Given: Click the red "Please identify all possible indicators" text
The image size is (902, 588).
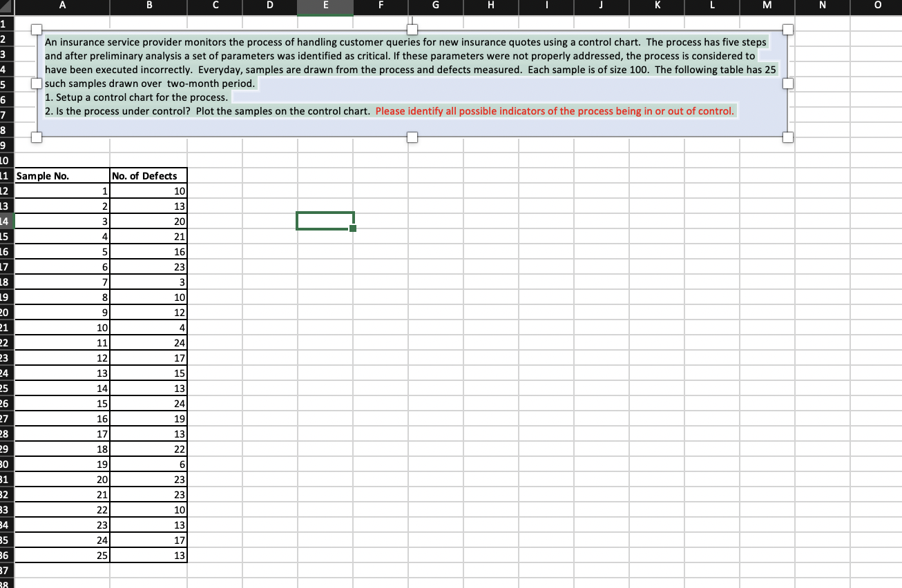Looking at the screenshot, I should 555,111.
